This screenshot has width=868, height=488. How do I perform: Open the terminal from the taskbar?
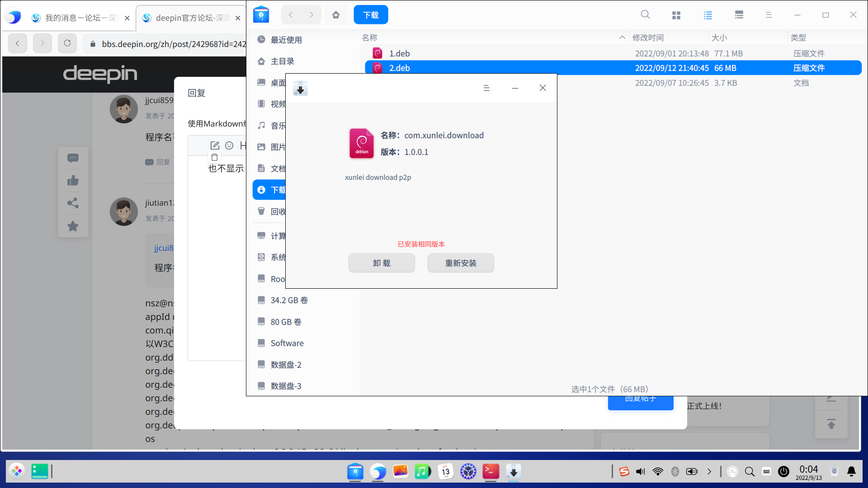click(491, 472)
